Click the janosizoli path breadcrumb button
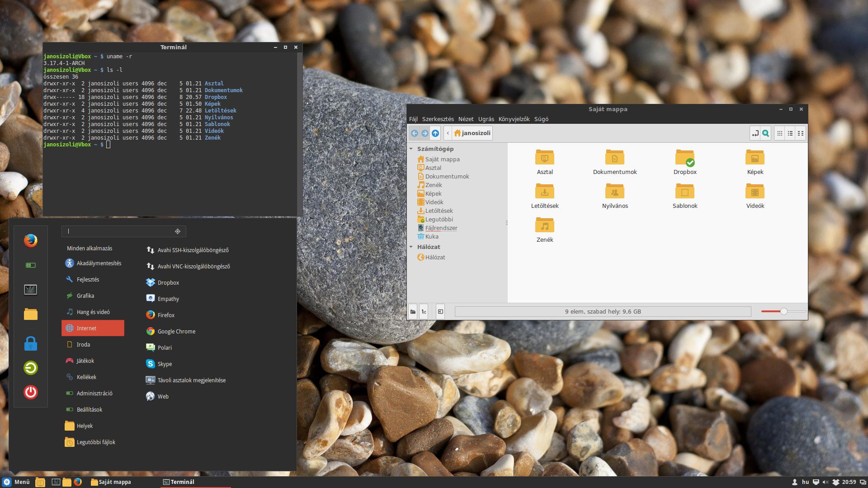868x488 pixels. pos(472,133)
